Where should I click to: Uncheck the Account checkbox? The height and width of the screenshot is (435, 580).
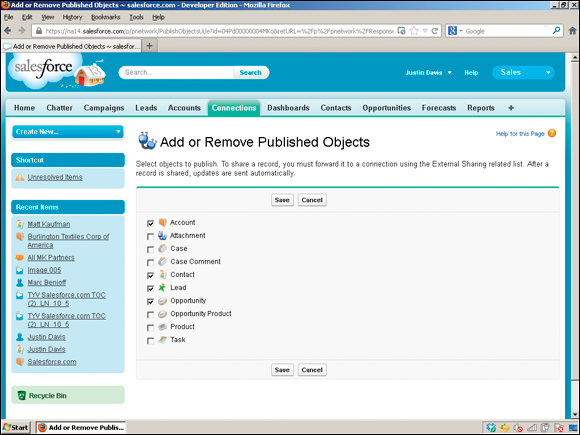coord(150,223)
